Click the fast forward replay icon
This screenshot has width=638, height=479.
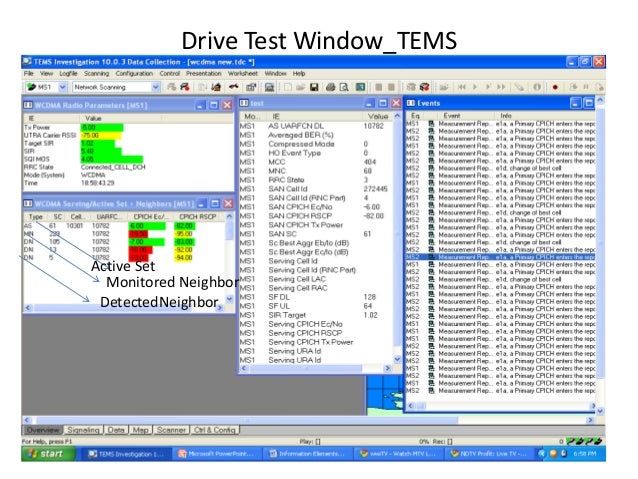[501, 87]
